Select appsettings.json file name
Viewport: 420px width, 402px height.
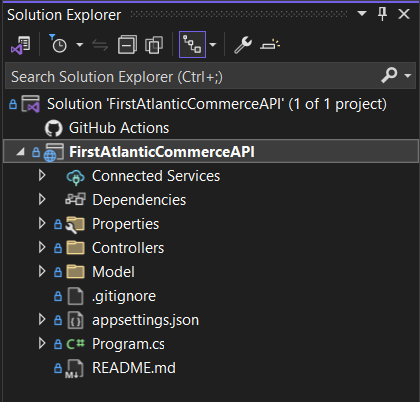click(145, 320)
